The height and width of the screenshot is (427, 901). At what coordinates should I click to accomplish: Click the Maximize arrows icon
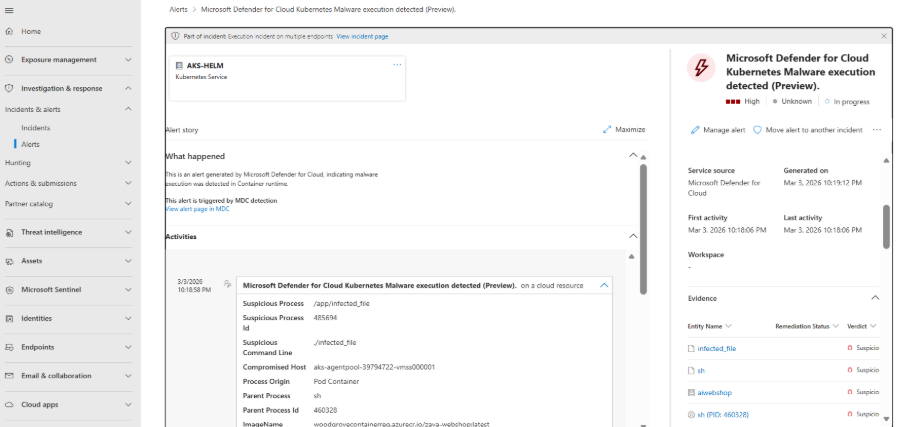pyautogui.click(x=607, y=130)
